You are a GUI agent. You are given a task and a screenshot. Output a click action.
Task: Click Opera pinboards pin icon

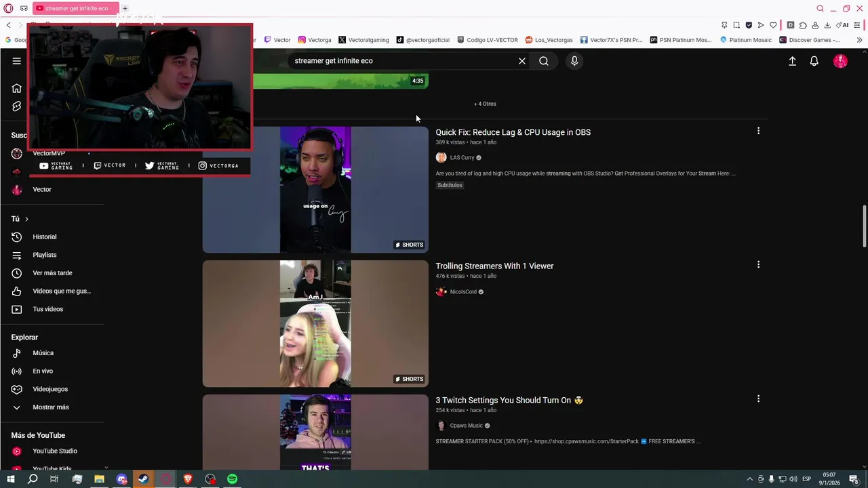(724, 25)
